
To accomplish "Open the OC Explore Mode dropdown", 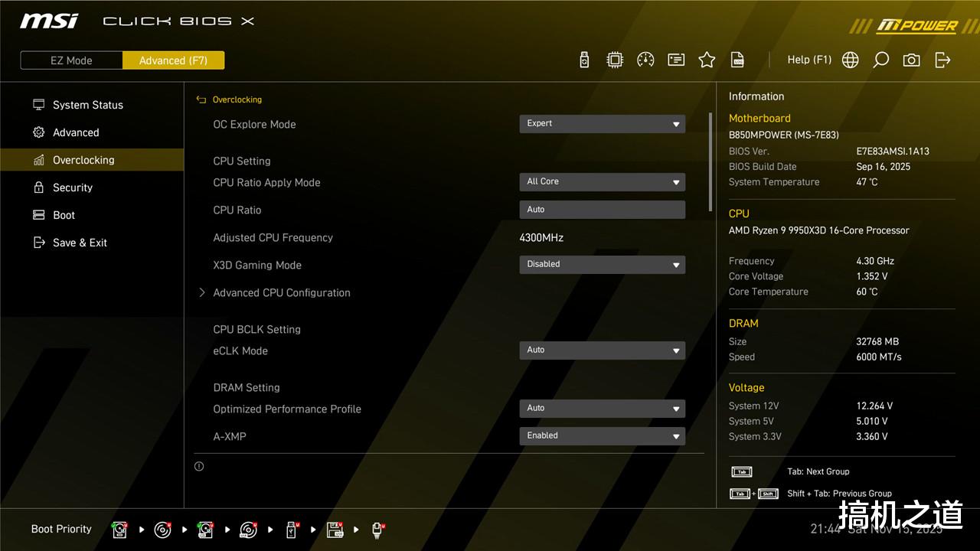I will (603, 124).
